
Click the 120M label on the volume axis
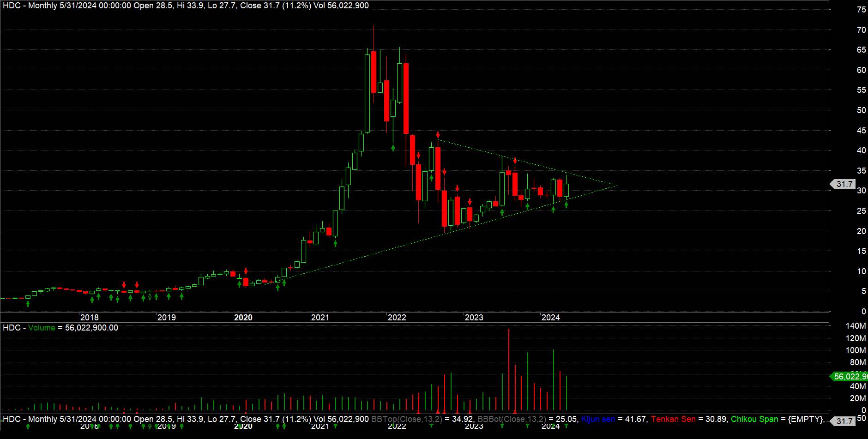click(x=856, y=338)
